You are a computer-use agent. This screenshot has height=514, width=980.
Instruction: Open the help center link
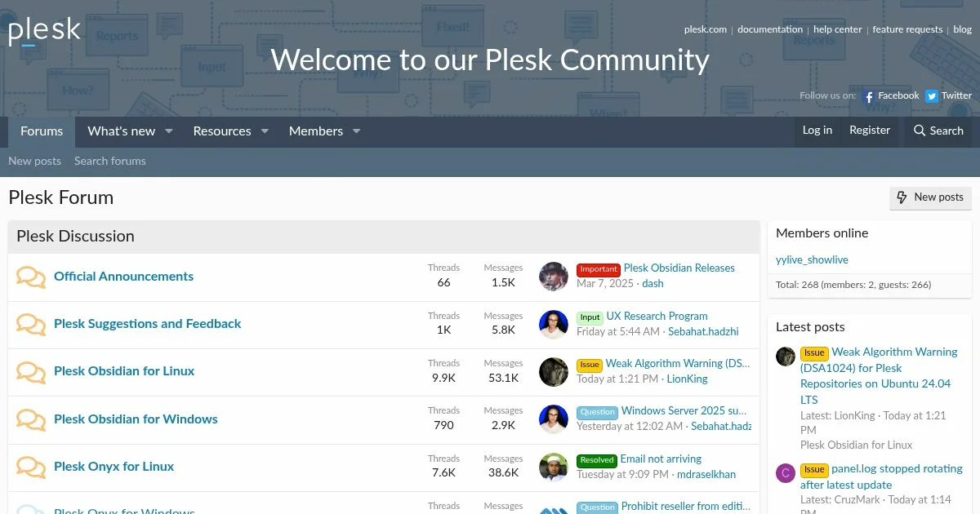click(x=838, y=29)
